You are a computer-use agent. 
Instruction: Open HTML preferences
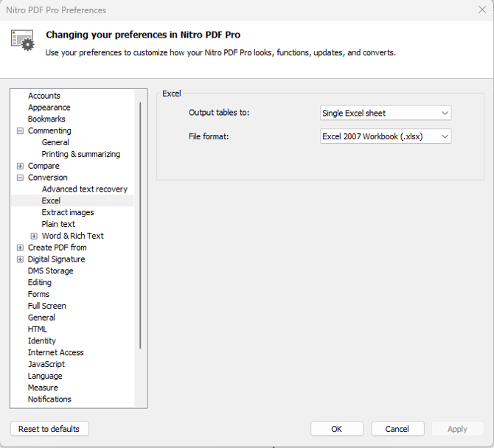[x=37, y=329]
